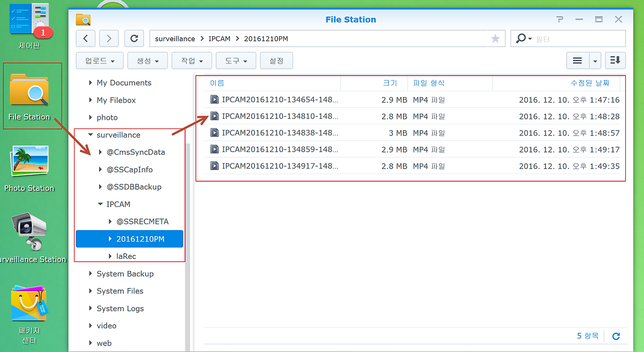
Task: Expand the System Backup tree arrow
Action: click(x=91, y=274)
